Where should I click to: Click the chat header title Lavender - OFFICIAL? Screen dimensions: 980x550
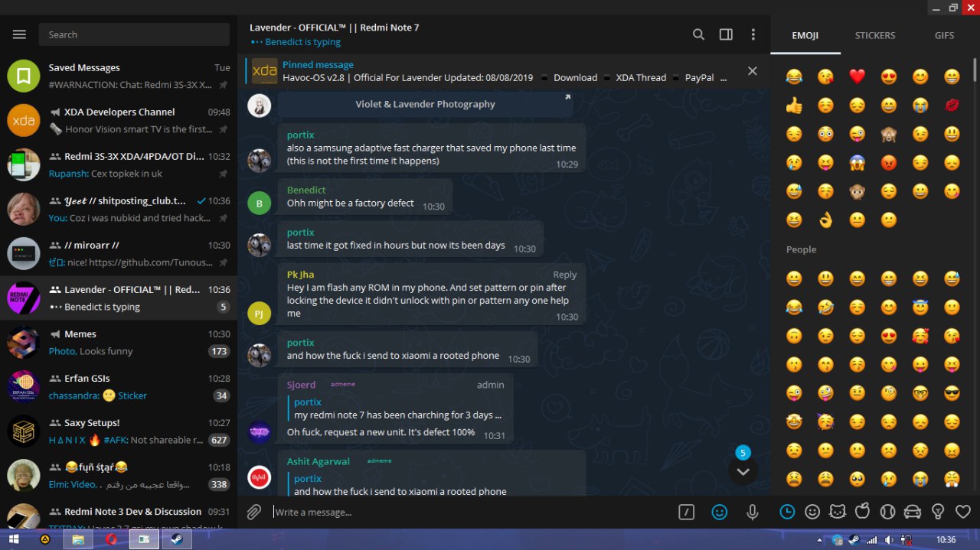pos(334,28)
